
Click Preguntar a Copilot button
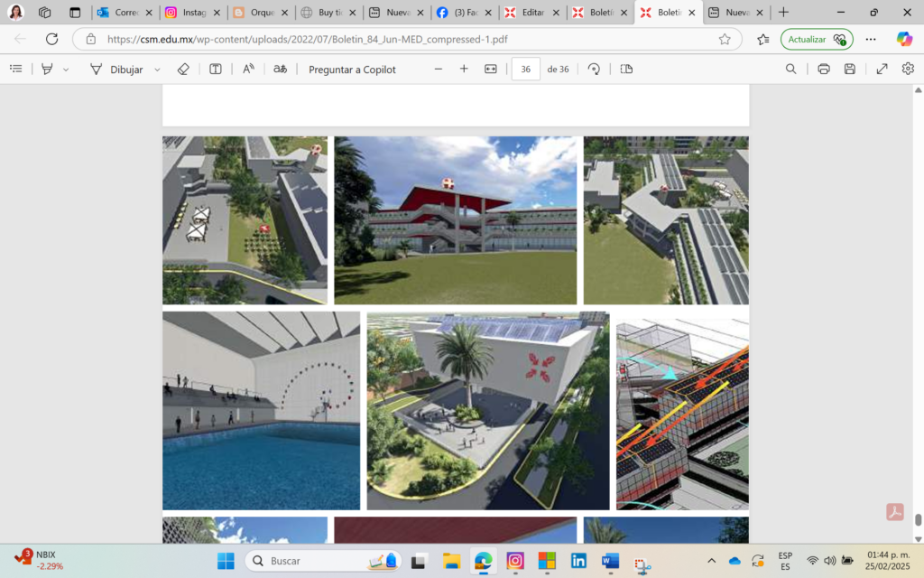pyautogui.click(x=352, y=70)
